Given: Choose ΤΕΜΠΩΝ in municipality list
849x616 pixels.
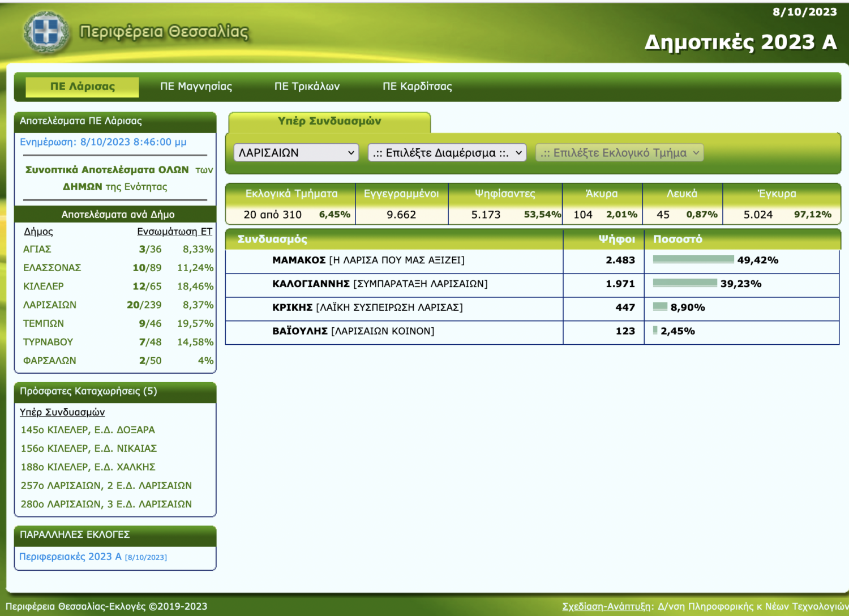Looking at the screenshot, I should tap(44, 324).
